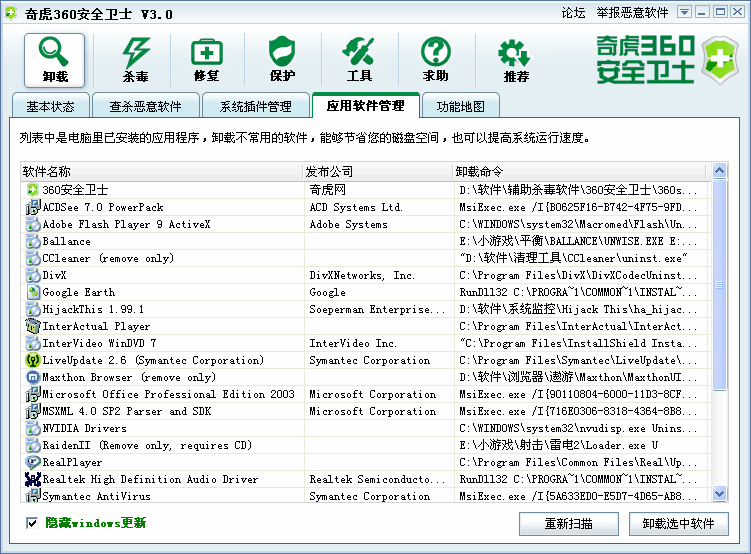Select the 应用软件管理 tab
The image size is (751, 554).
click(x=366, y=105)
